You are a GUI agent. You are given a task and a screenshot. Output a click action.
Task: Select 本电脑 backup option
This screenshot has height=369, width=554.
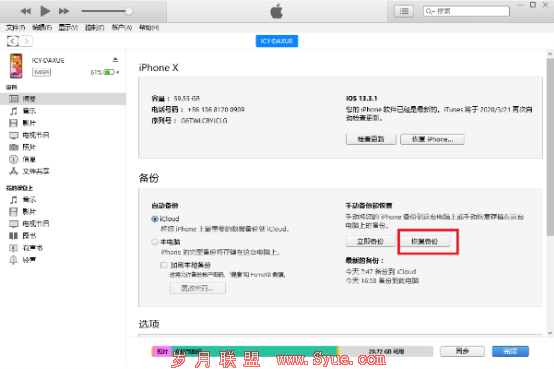coord(155,242)
